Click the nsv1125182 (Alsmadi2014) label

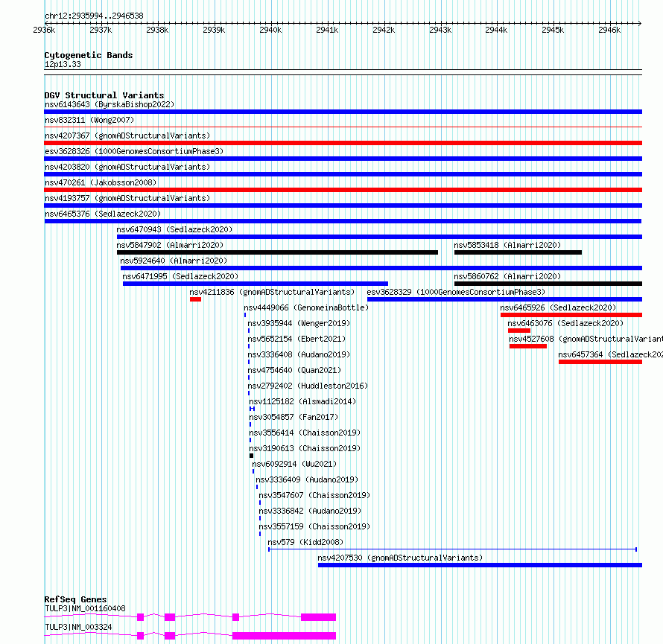pyautogui.click(x=302, y=401)
